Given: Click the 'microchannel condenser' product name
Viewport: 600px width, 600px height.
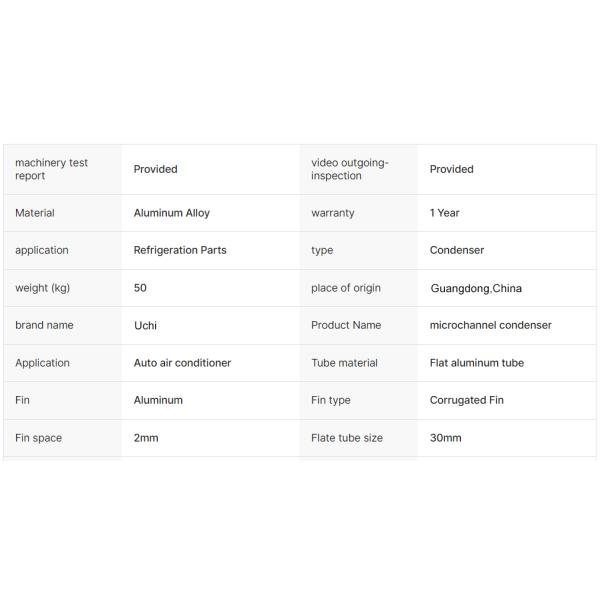Looking at the screenshot, I should click(x=490, y=325).
